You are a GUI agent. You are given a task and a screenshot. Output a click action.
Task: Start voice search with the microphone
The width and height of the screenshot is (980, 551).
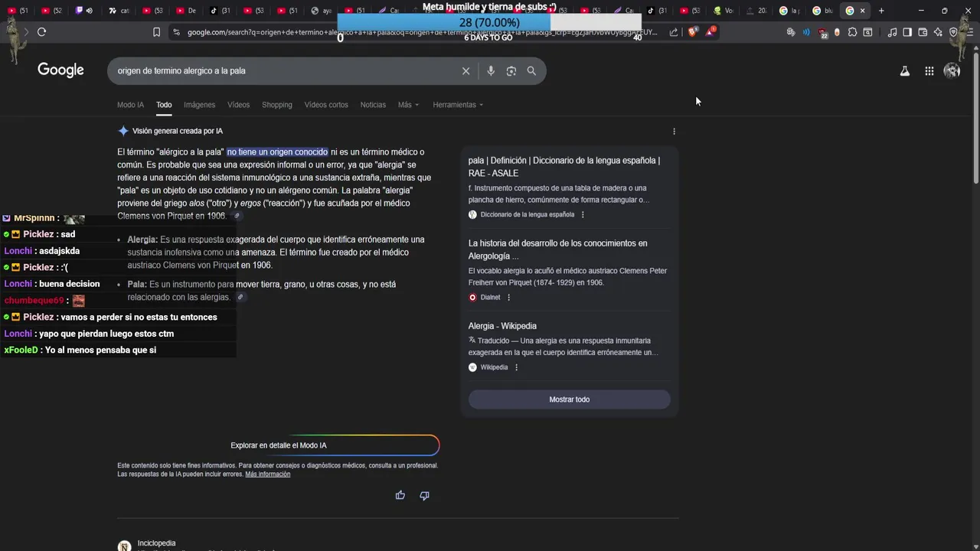point(491,70)
